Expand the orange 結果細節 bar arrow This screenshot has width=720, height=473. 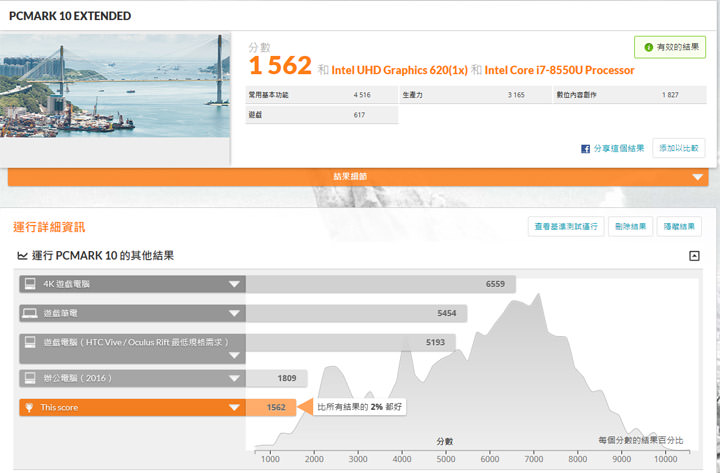[698, 177]
